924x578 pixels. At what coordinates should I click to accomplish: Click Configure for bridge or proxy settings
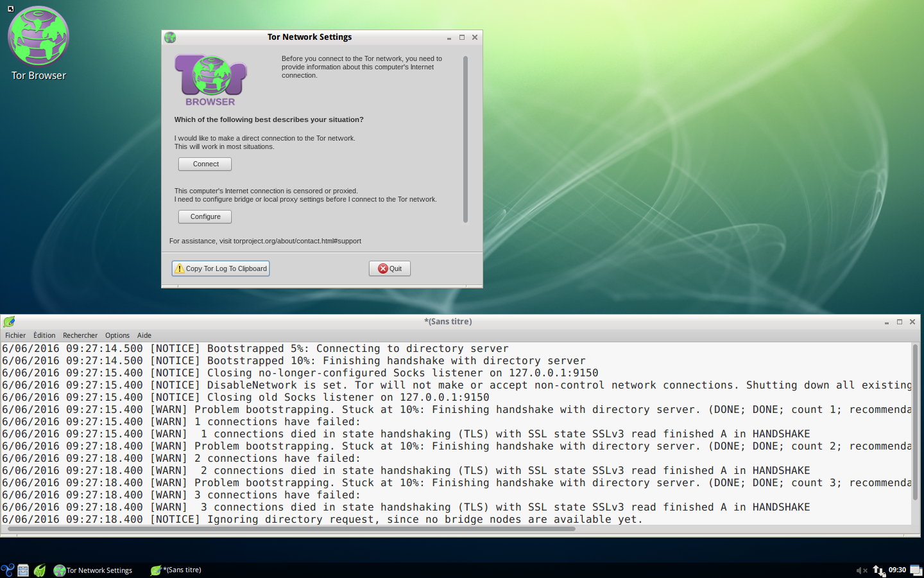[205, 216]
